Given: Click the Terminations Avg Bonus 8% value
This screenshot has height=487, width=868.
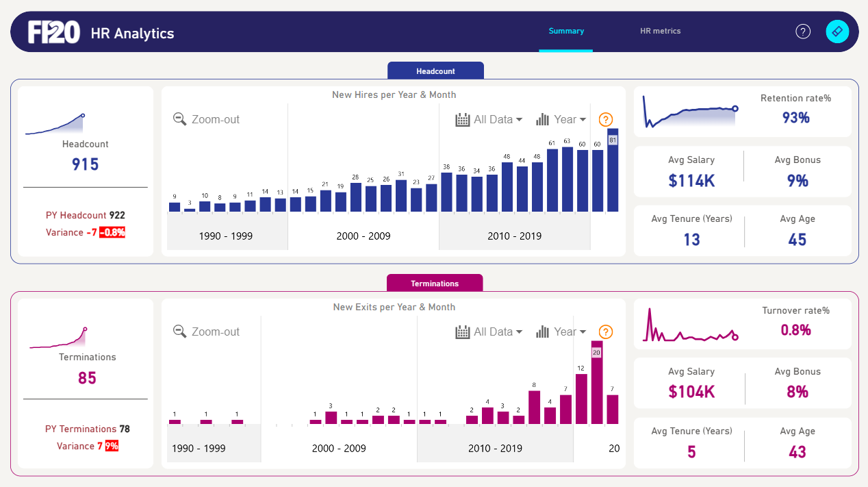Looking at the screenshot, I should point(797,392).
